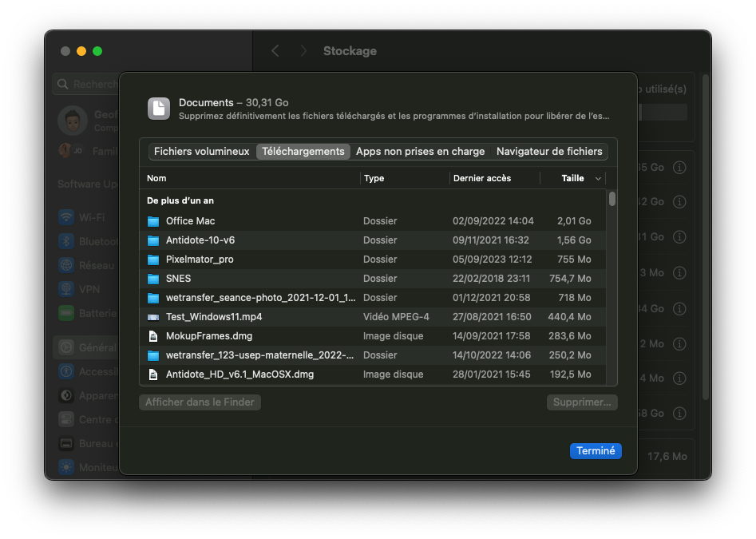Select the Apparence icon in the sidebar
The height and width of the screenshot is (539, 756).
point(66,395)
